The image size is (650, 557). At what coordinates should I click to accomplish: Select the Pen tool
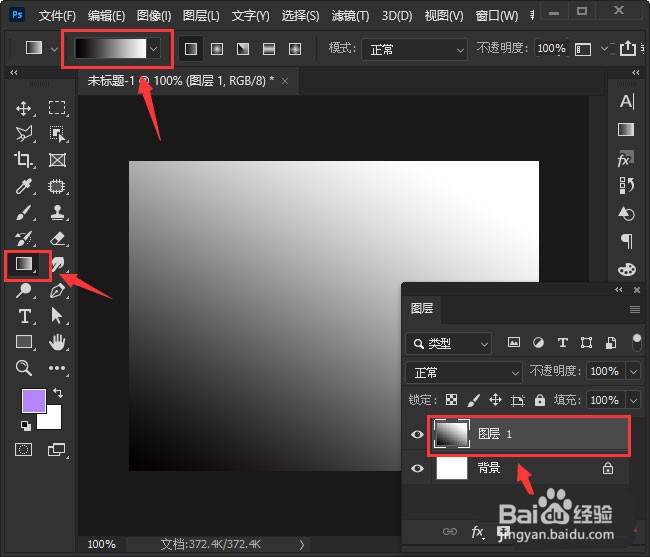click(x=57, y=290)
